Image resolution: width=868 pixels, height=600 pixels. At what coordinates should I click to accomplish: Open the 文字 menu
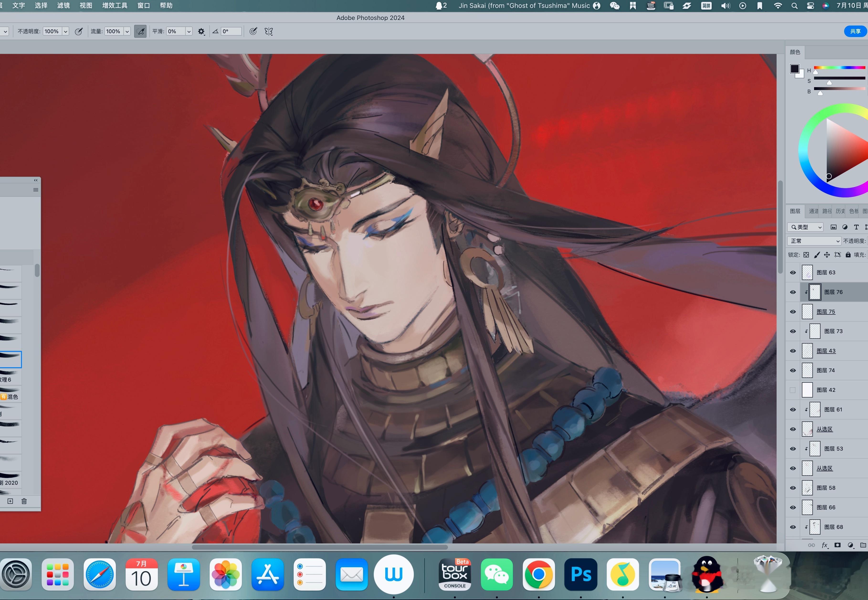coord(18,6)
